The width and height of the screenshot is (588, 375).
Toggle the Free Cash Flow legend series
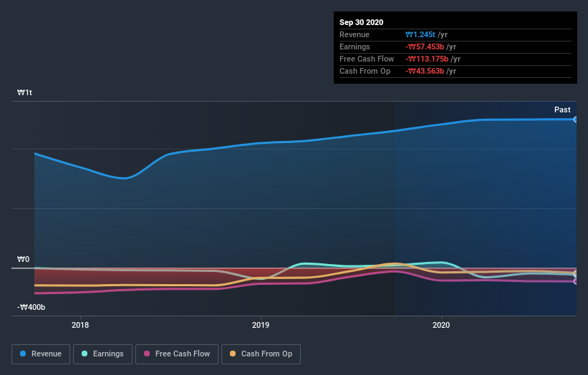pos(177,354)
